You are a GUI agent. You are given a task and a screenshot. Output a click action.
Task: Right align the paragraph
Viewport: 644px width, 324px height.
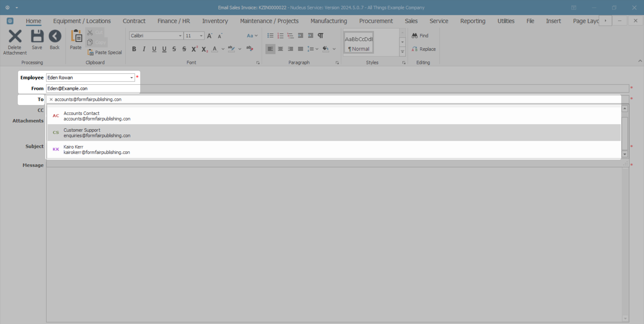[290, 49]
